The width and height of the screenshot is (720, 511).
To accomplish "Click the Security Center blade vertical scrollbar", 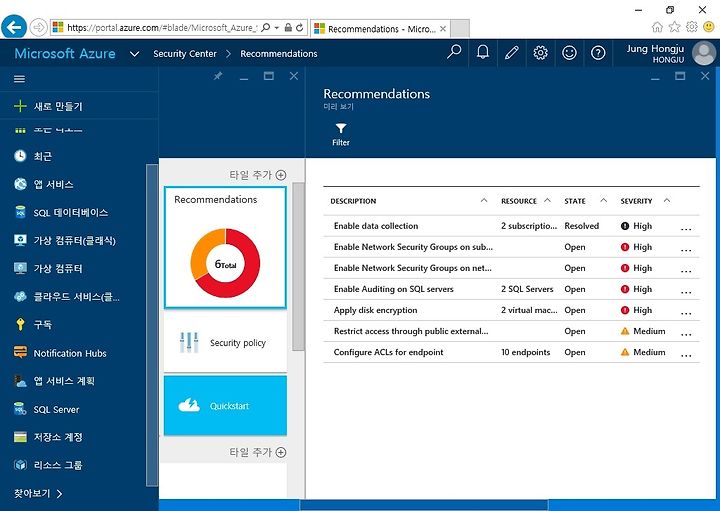I will click(x=298, y=266).
